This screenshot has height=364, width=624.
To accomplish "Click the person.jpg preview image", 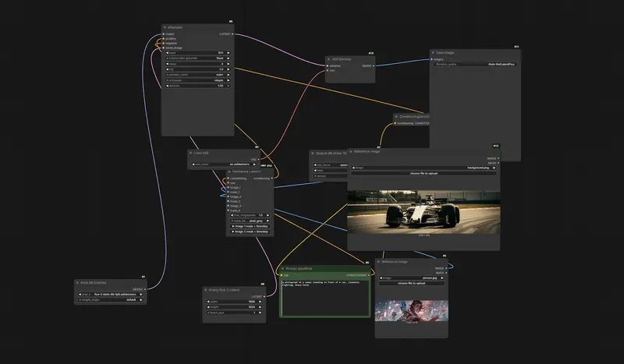I will [x=412, y=310].
